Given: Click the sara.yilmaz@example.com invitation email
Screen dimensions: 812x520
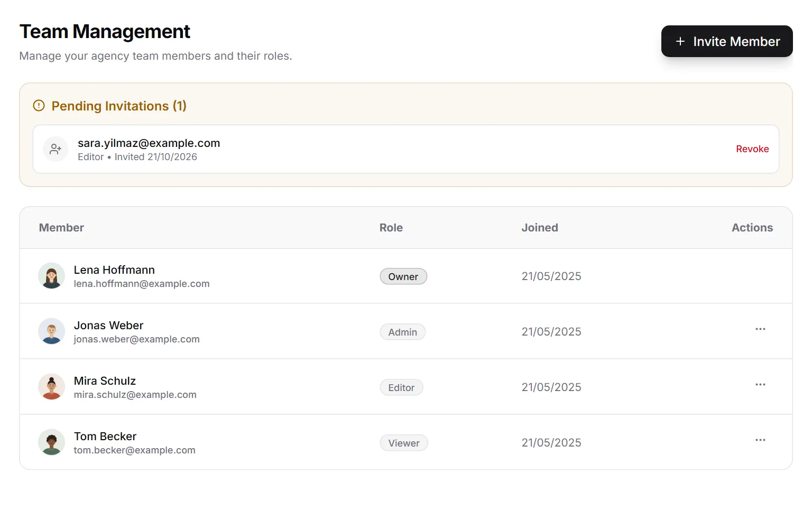Looking at the screenshot, I should (x=149, y=143).
